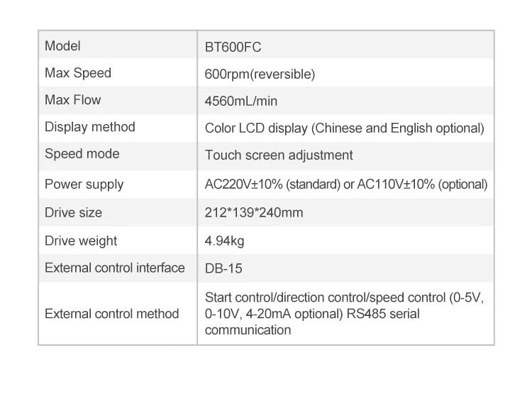Select the 212*139*240mm dimension value

254,212
